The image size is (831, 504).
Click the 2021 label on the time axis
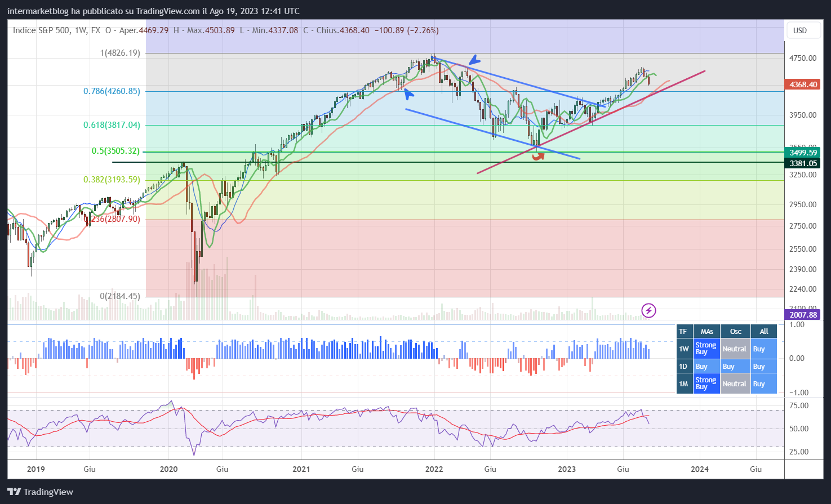pyautogui.click(x=301, y=469)
